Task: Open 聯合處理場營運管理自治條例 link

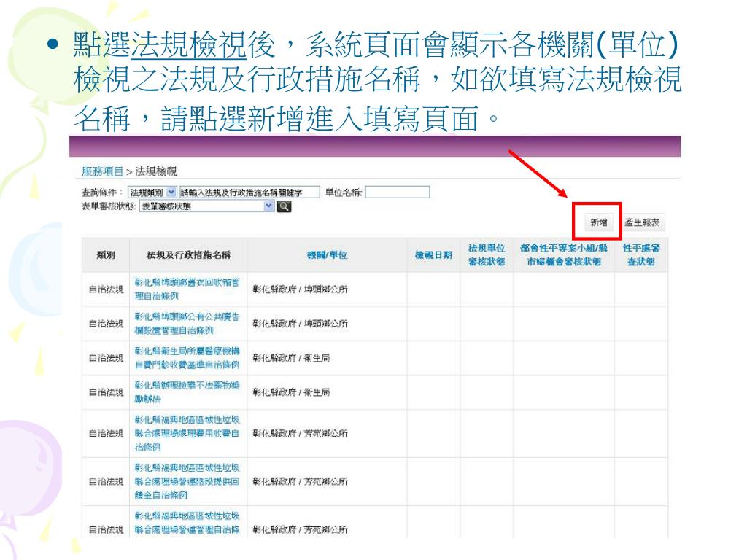Action: coord(187,522)
